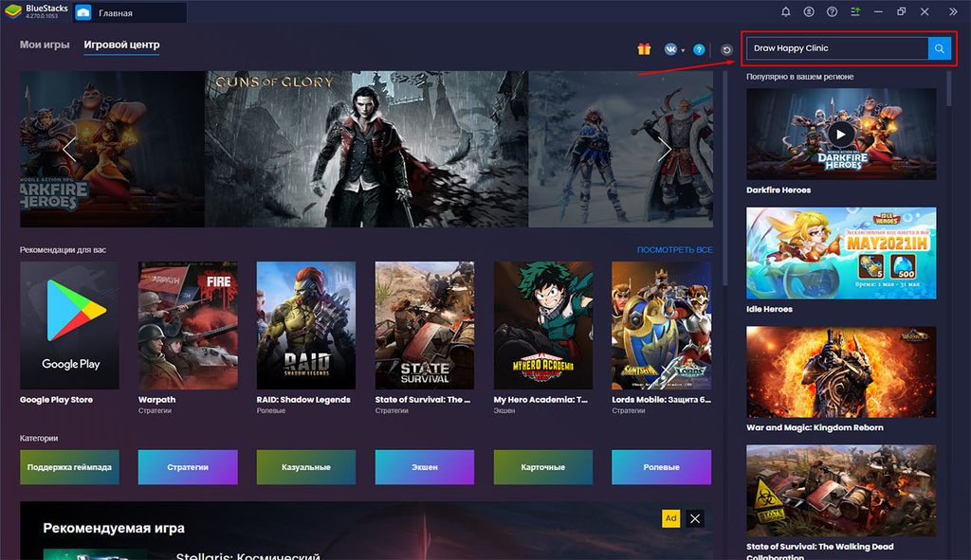The height and width of the screenshot is (560, 971).
Task: Click the refresh history icon
Action: pos(727,49)
